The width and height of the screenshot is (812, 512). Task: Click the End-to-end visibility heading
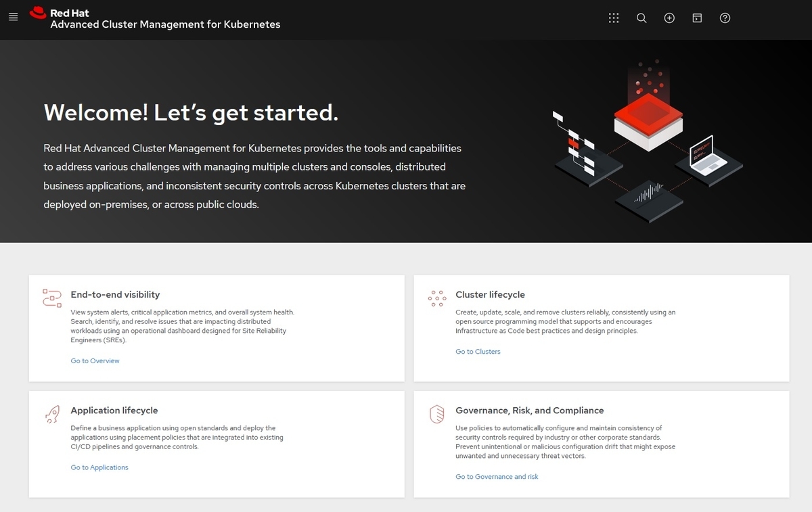115,295
